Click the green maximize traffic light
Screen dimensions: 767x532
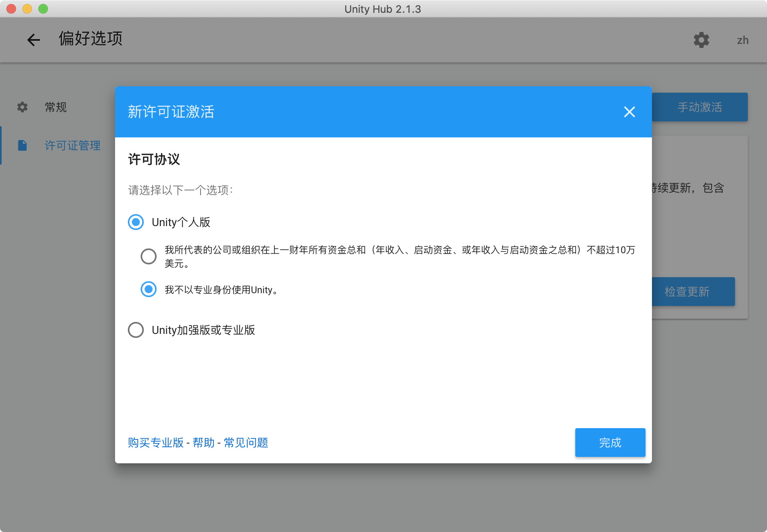pyautogui.click(x=43, y=8)
